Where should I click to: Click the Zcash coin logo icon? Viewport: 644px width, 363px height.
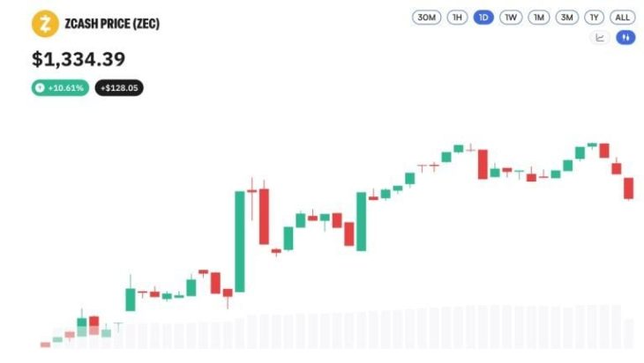[45, 24]
